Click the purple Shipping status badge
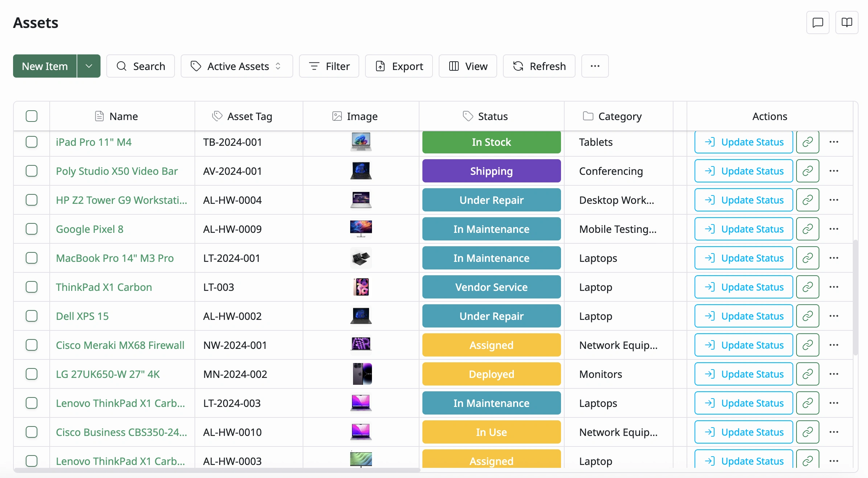This screenshot has width=868, height=478. point(492,171)
